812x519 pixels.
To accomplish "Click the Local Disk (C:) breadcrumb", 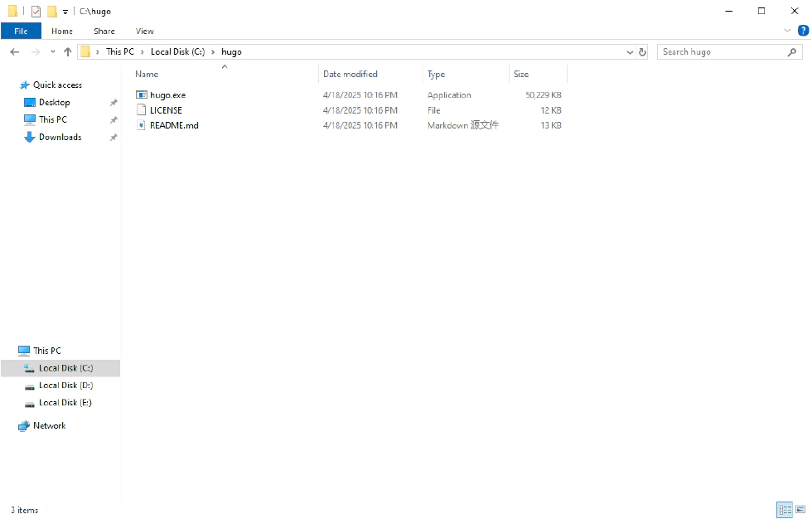I will pyautogui.click(x=177, y=51).
